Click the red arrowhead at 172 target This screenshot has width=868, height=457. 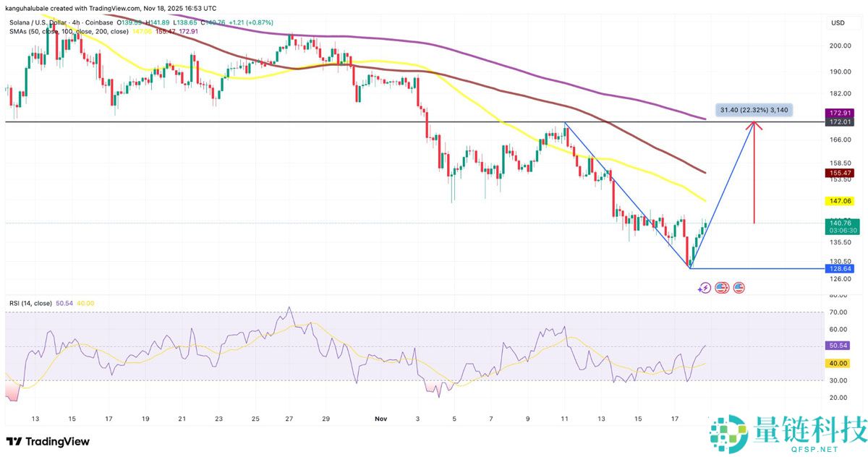(755, 125)
